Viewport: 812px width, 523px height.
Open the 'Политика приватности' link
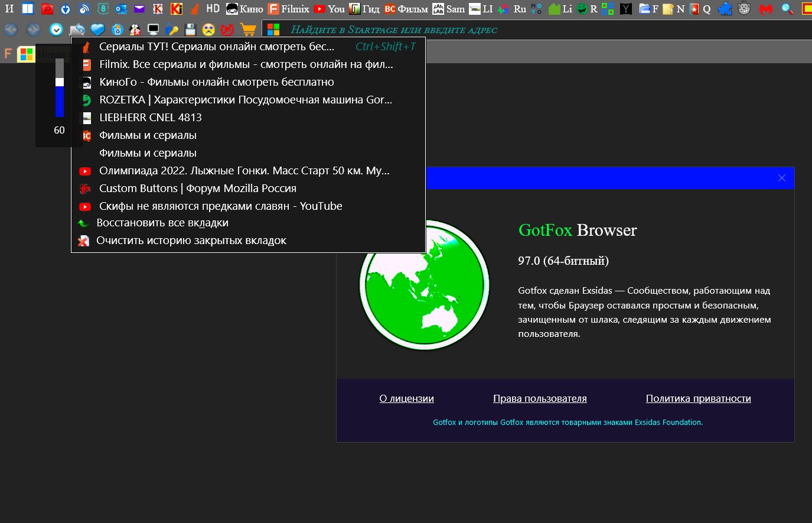(x=698, y=398)
